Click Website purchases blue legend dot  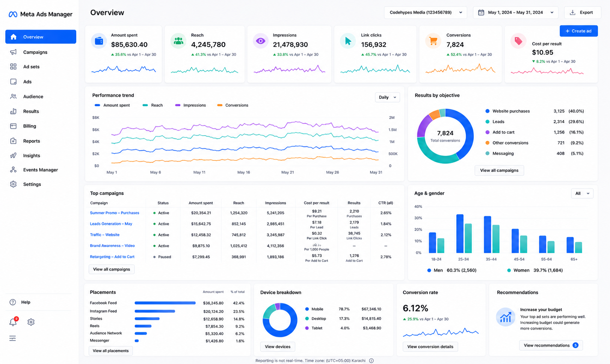tap(487, 111)
